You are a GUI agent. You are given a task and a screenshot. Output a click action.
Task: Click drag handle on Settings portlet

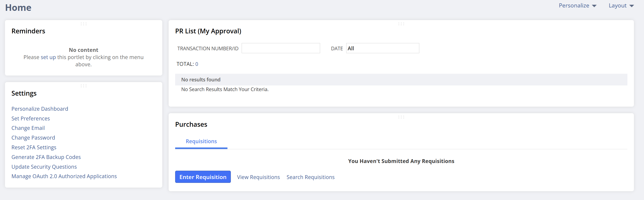click(83, 86)
